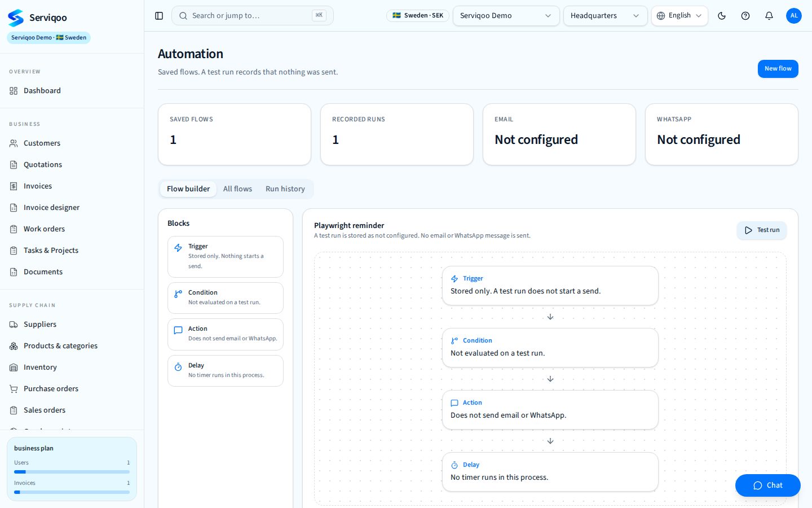Click the Invoices usage progress bar

72,492
